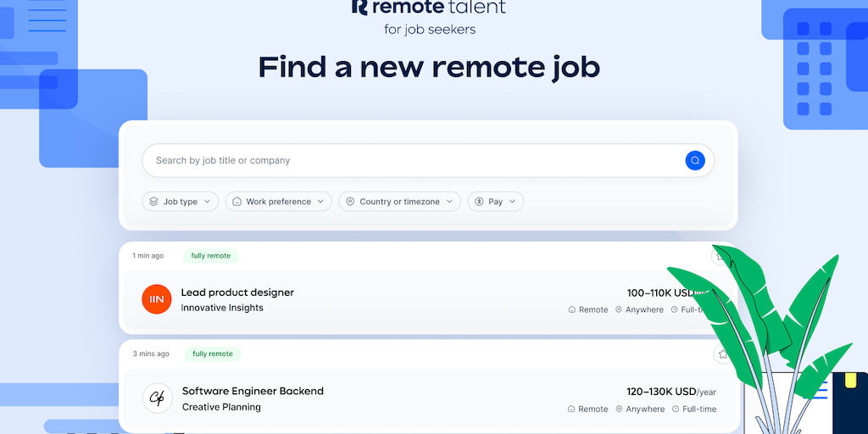Click the blue search magnifier button
The height and width of the screenshot is (434, 868).
click(x=695, y=160)
